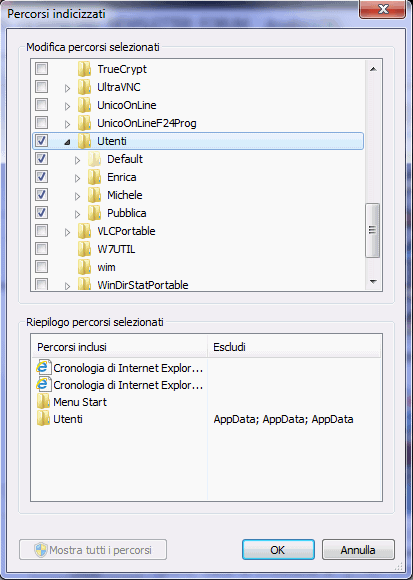The height and width of the screenshot is (580, 413).
Task: Click the Annulla button
Action: click(x=358, y=550)
